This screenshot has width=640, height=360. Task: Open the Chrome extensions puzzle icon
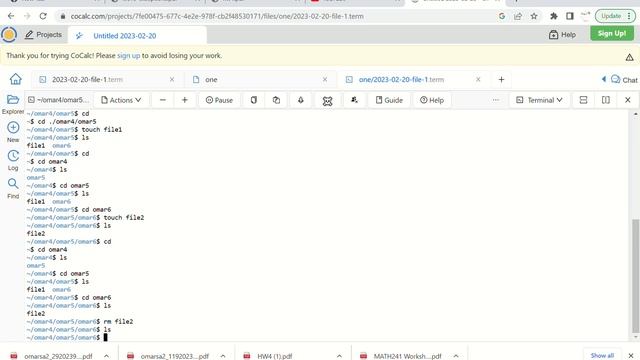coord(554,16)
